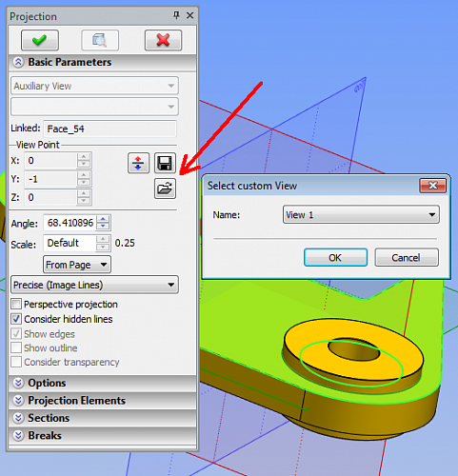Click Cancel in custom view dialog
This screenshot has width=458, height=476.
pos(407,257)
